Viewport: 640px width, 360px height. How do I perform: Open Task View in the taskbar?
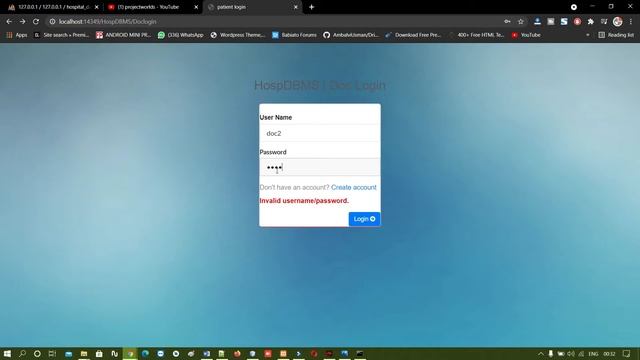point(52,353)
